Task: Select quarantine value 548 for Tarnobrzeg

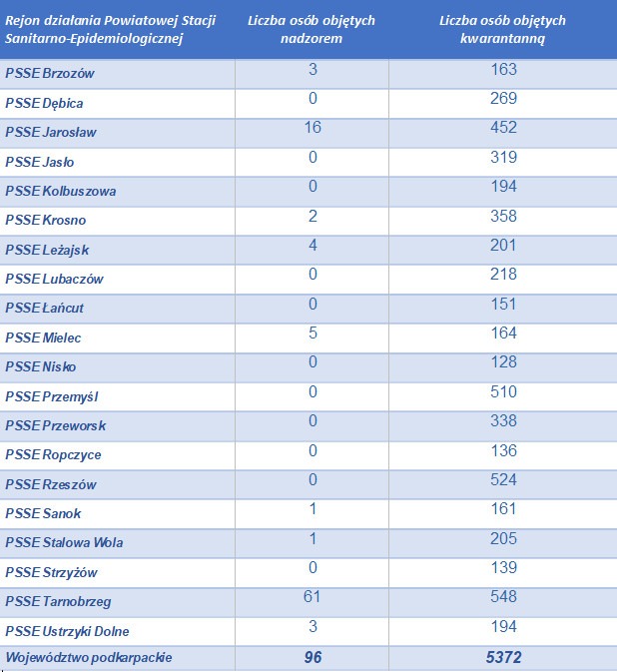Action: tap(503, 597)
